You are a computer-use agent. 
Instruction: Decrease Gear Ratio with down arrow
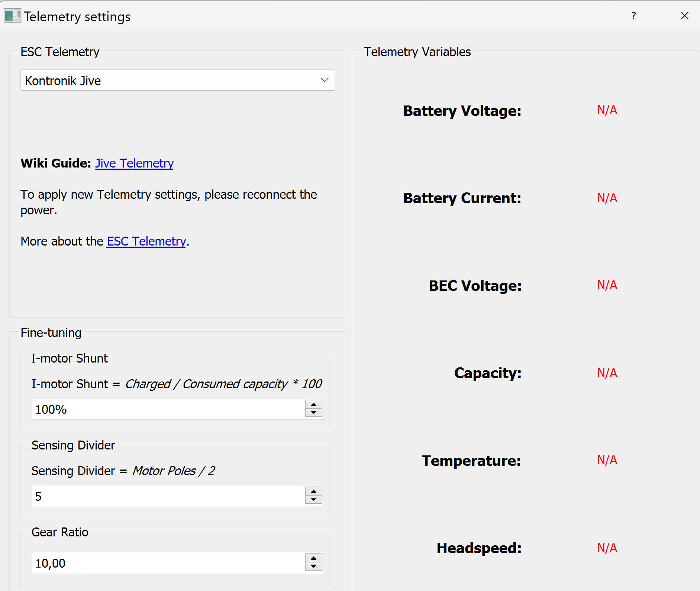(x=314, y=566)
